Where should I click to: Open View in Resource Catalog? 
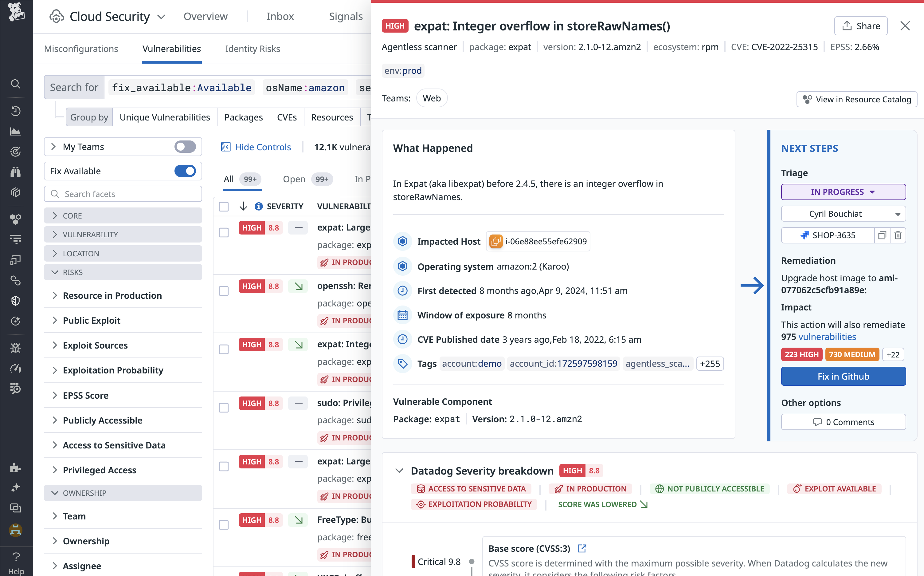tap(857, 99)
